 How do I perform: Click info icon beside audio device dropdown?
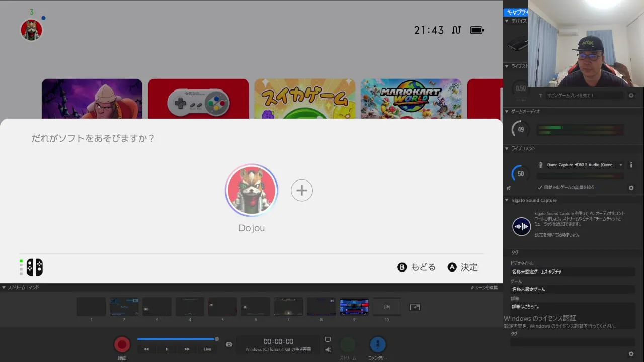pyautogui.click(x=631, y=165)
